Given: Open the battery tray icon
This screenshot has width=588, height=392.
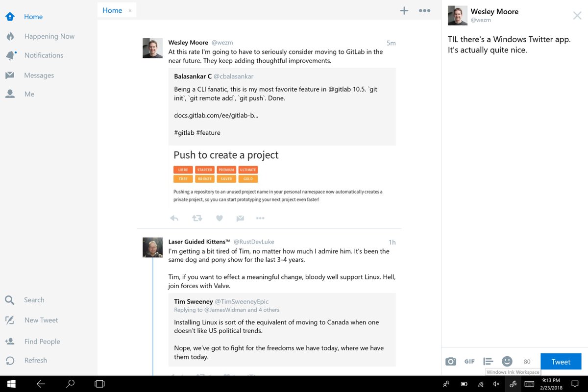Looking at the screenshot, I should point(464,384).
